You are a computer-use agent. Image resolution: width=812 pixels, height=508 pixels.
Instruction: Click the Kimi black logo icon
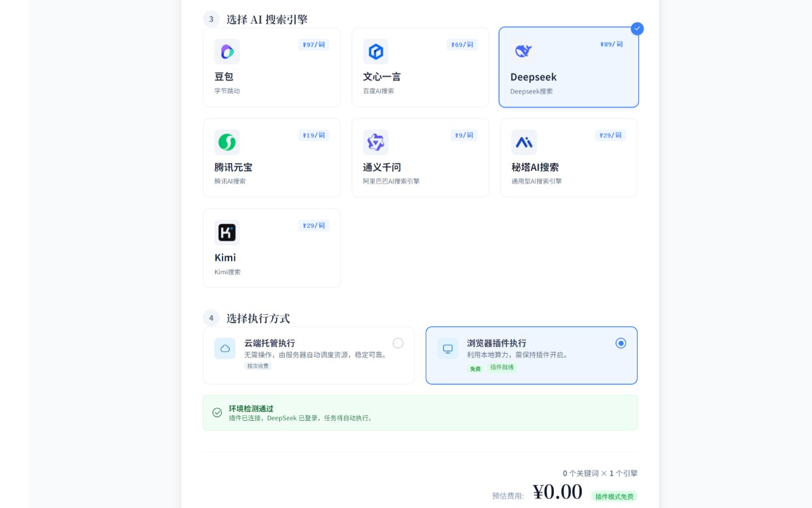click(227, 232)
